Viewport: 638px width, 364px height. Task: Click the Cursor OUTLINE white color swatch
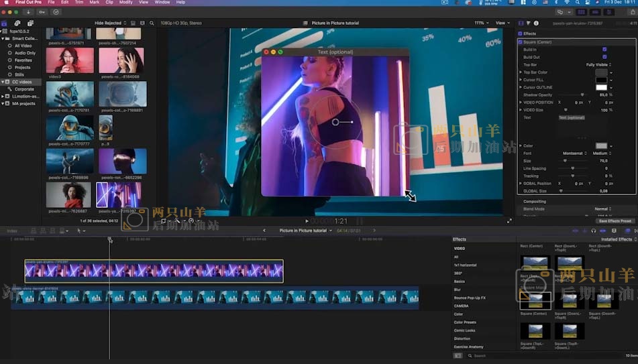(x=601, y=87)
